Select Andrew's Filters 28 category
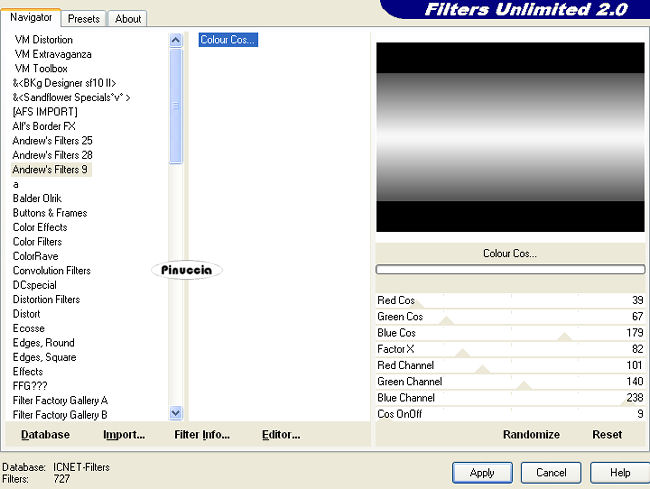Image resolution: width=650 pixels, height=489 pixels. (x=52, y=155)
